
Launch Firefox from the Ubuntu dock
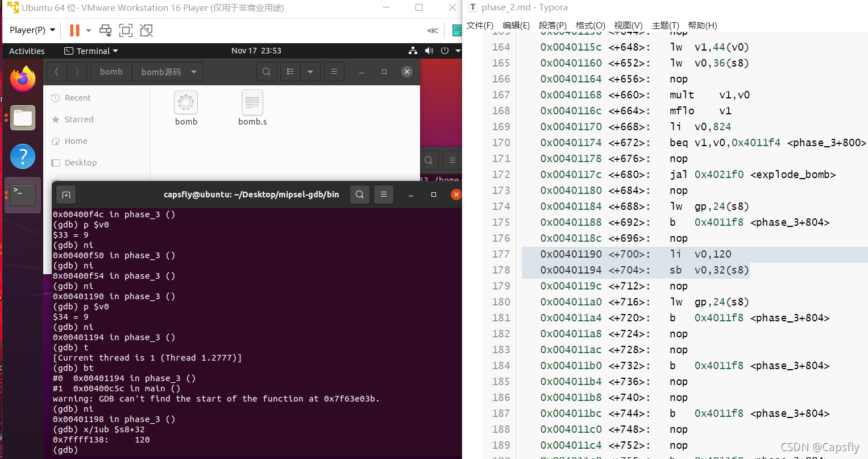(x=23, y=79)
